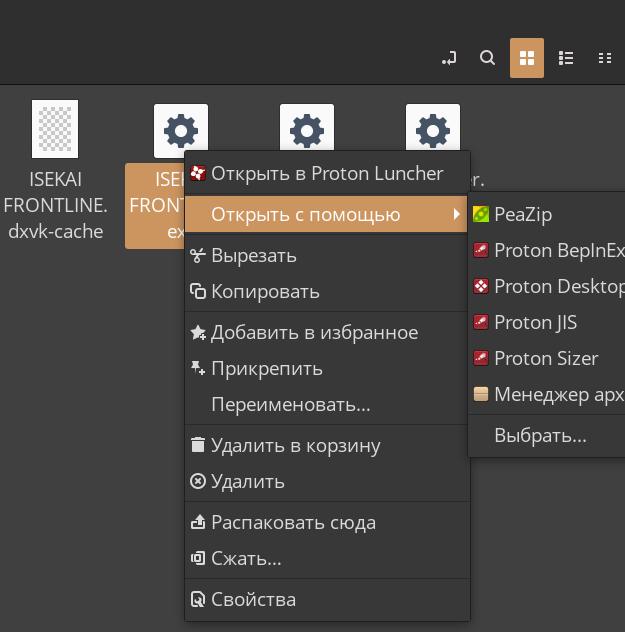625x632 pixels.
Task: Copy the file with Копировать
Action: click(265, 292)
